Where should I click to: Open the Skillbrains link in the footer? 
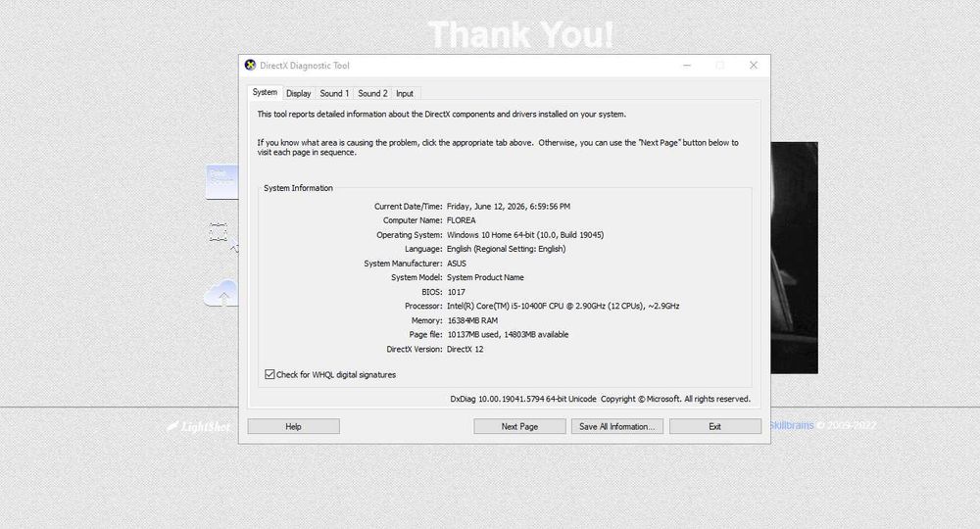tap(791, 425)
